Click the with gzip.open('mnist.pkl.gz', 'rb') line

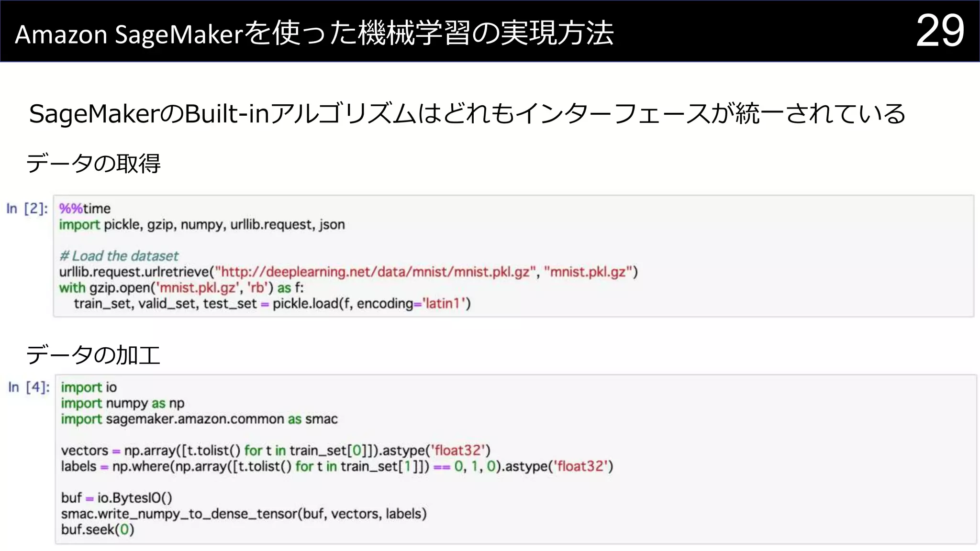(x=181, y=288)
